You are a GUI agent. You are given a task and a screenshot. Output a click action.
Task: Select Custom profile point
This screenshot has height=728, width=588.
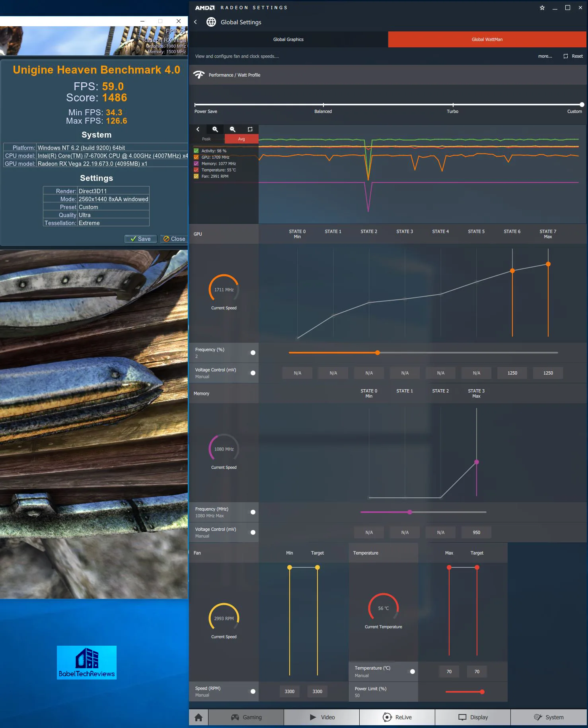(x=582, y=105)
